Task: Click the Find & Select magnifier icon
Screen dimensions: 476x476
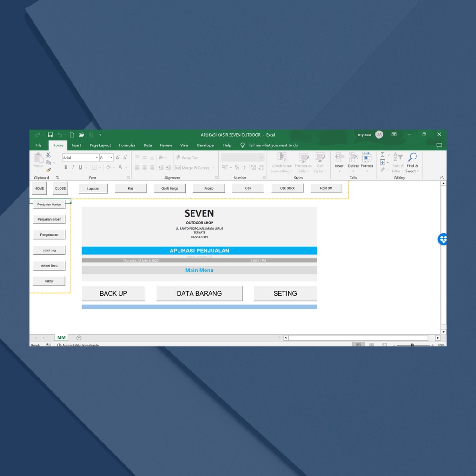Action: 412,157
